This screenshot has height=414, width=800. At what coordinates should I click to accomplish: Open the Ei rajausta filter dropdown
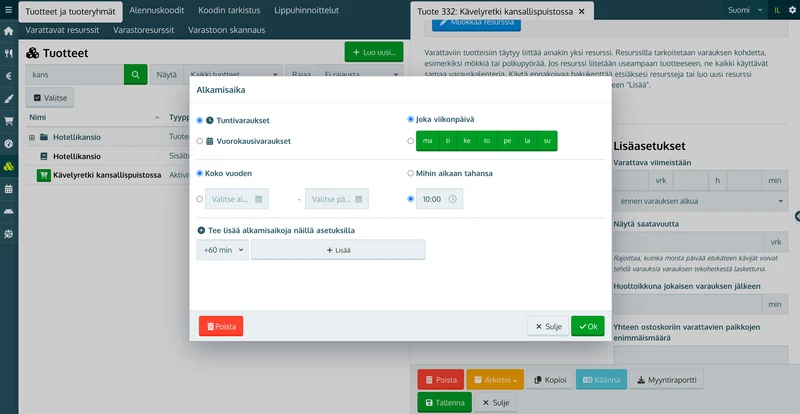pos(360,75)
